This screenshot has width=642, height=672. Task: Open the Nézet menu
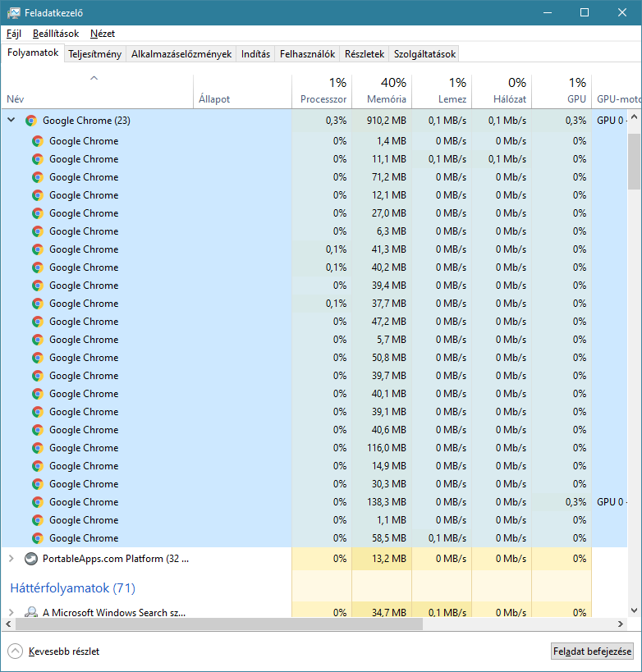coord(103,34)
